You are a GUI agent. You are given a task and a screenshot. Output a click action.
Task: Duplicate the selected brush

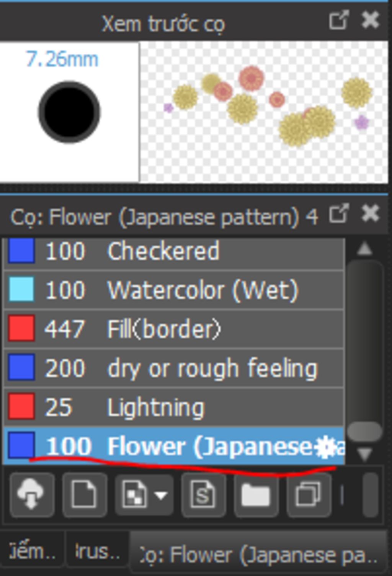(309, 495)
